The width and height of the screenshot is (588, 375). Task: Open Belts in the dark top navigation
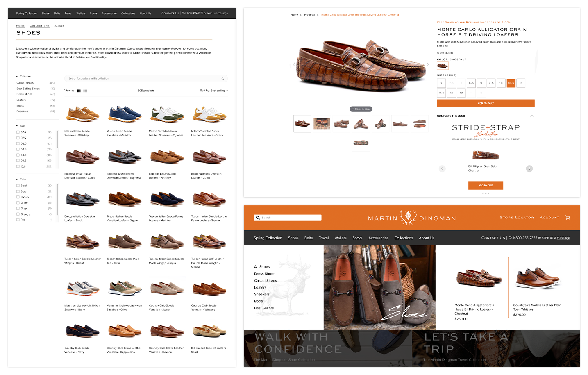click(x=57, y=13)
